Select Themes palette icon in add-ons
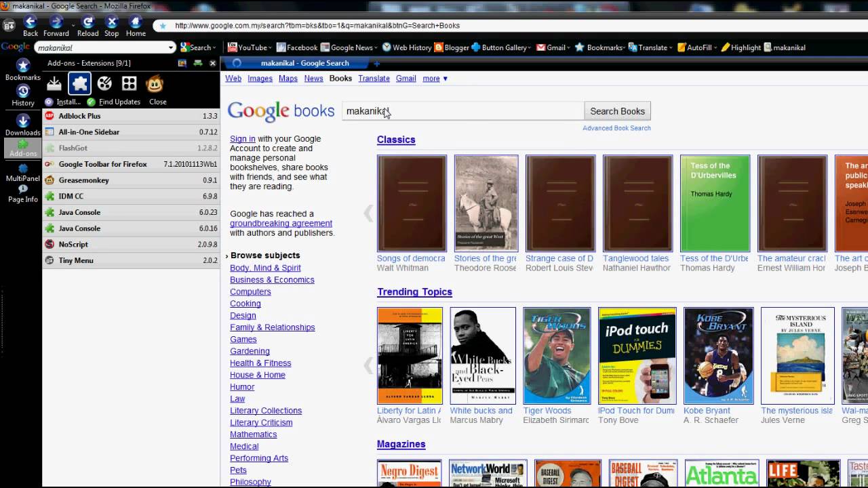 pyautogui.click(x=104, y=83)
